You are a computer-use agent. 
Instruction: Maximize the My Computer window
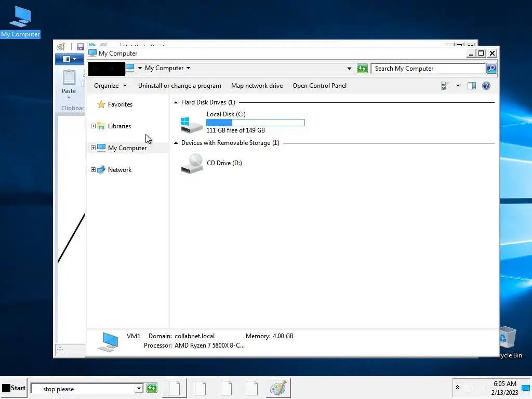[481, 54]
